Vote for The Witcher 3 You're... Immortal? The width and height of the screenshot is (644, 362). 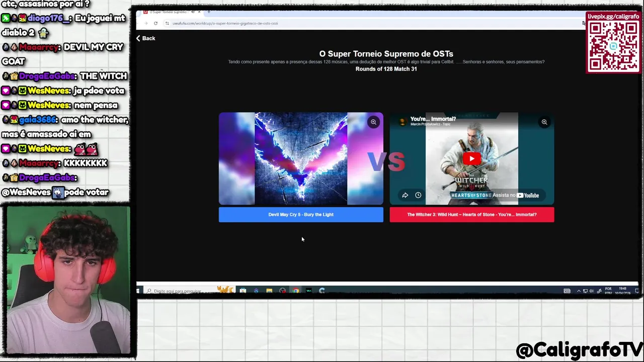(x=472, y=215)
